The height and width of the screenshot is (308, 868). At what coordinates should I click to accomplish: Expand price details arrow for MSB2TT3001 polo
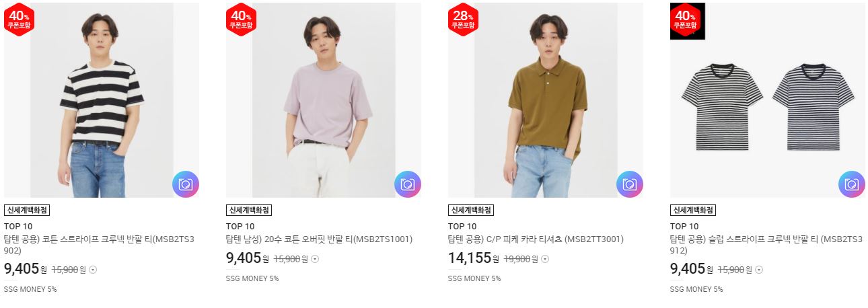(537, 259)
